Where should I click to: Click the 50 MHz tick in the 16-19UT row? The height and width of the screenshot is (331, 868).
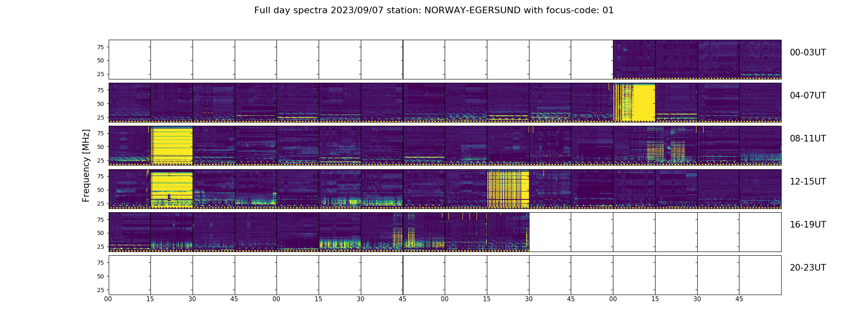100,233
